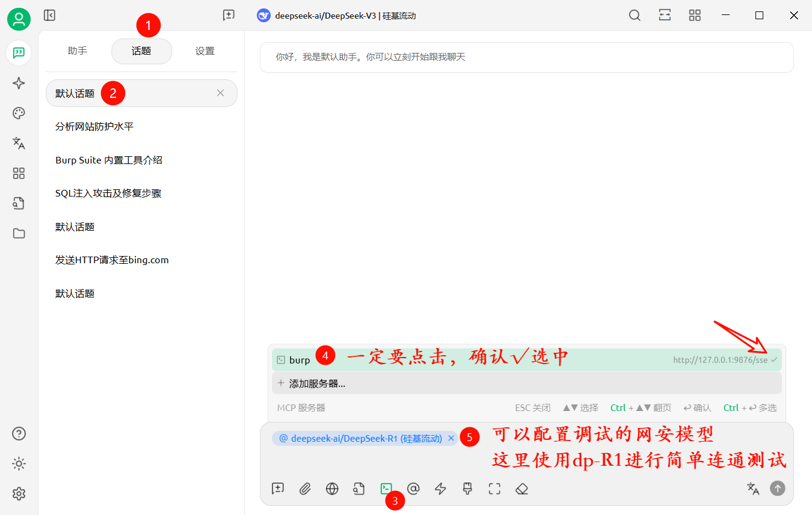The image size is (812, 515).
Task: Open the knowledge base icon in sidebar
Action: [19, 203]
